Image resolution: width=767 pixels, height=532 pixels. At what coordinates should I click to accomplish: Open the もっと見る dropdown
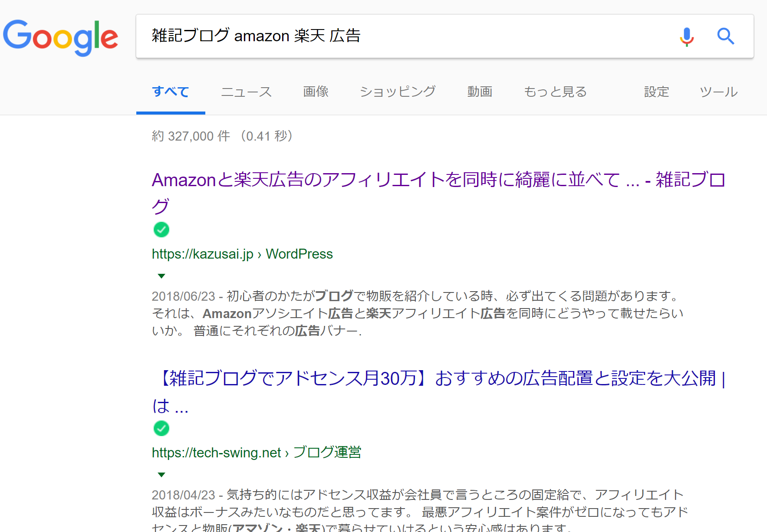(x=555, y=92)
